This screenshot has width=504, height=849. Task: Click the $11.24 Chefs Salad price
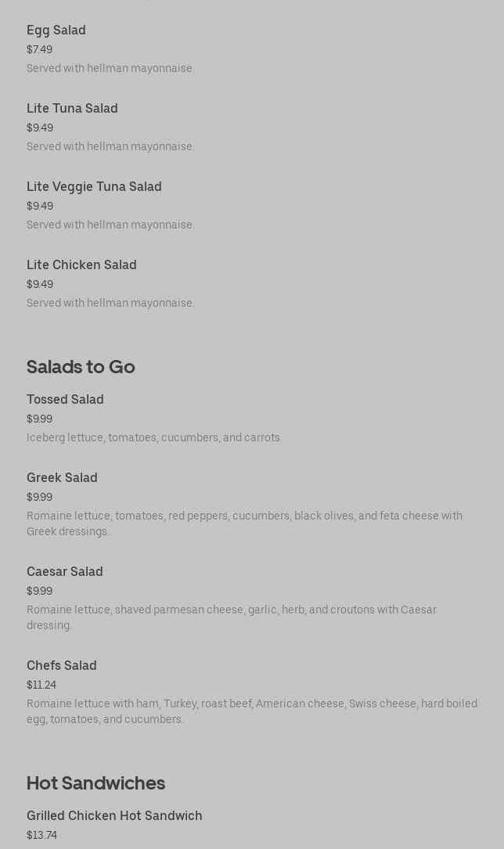coord(41,685)
